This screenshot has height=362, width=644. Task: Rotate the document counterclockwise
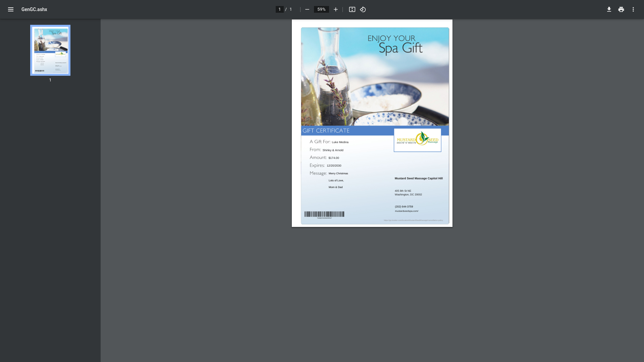363,9
